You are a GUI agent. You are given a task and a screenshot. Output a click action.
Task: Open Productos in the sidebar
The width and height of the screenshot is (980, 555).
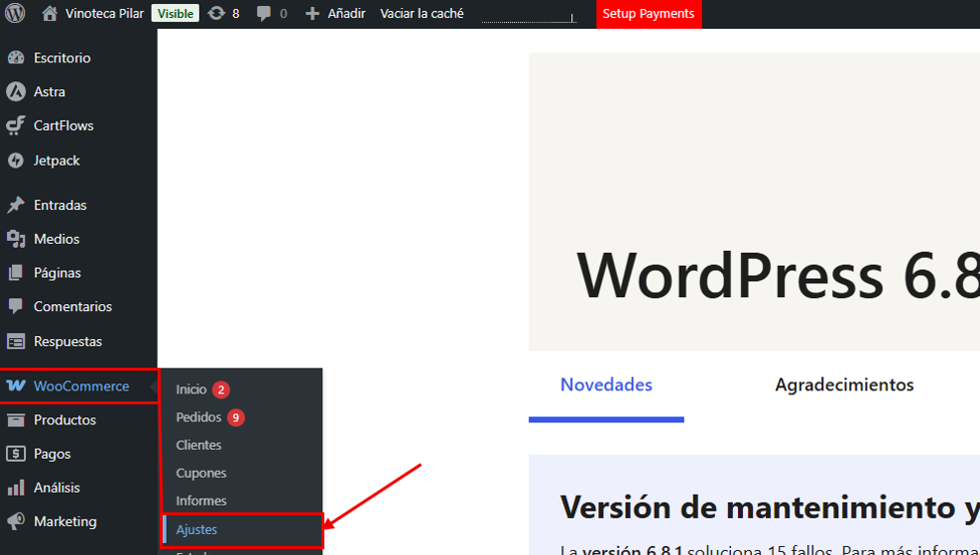65,420
